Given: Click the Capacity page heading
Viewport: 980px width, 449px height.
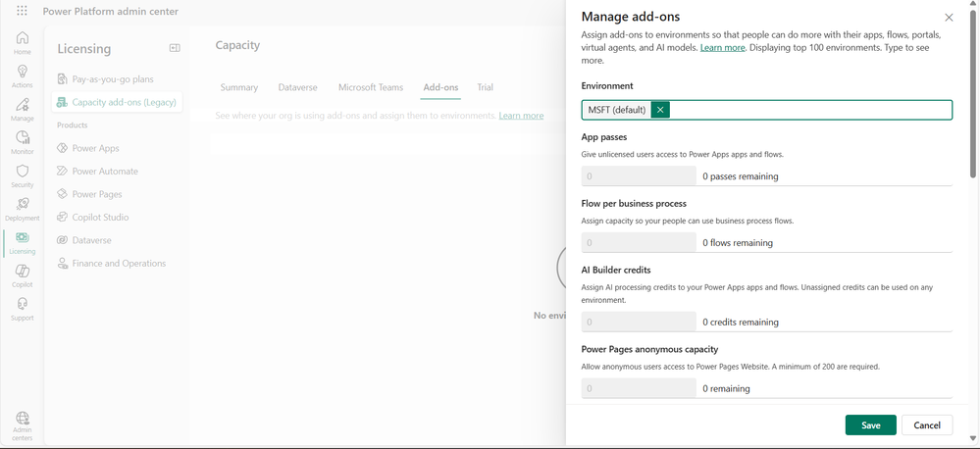Looking at the screenshot, I should point(237,45).
